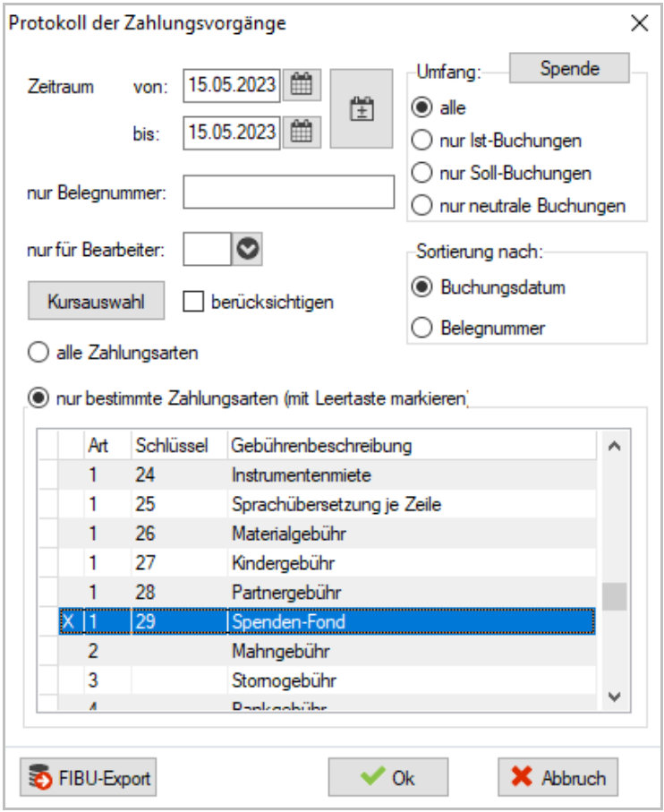Click the 'Schlüssel' column header
Image resolution: width=664 pixels, height=812 pixels.
(x=179, y=445)
